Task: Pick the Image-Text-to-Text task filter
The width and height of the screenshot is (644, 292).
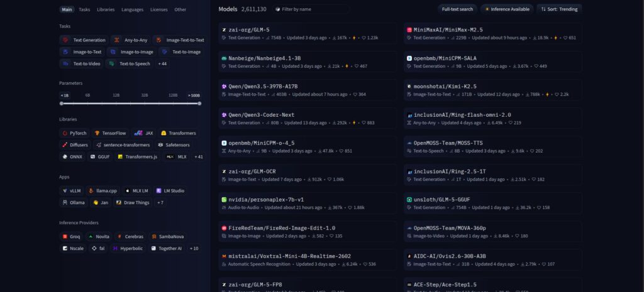Action: point(179,40)
